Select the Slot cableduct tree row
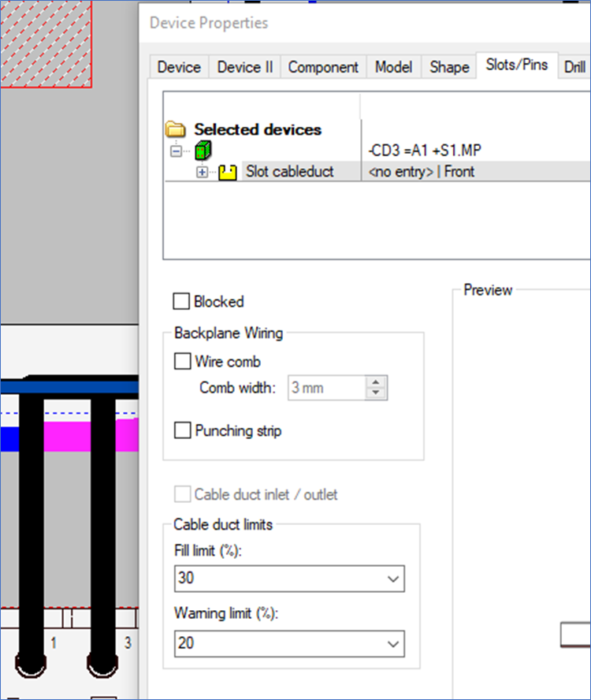Image resolution: width=591 pixels, height=700 pixels. pos(289,171)
